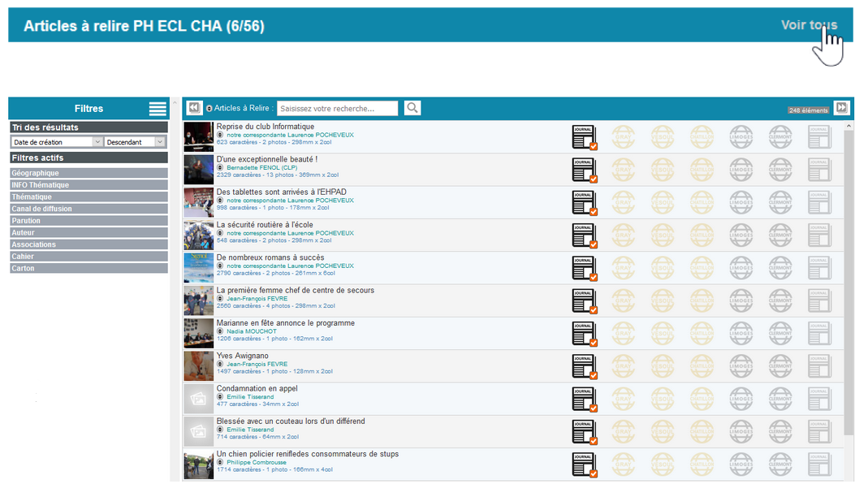This screenshot has width=868, height=497.
Task: Go to next page with forward icon
Action: click(x=841, y=108)
